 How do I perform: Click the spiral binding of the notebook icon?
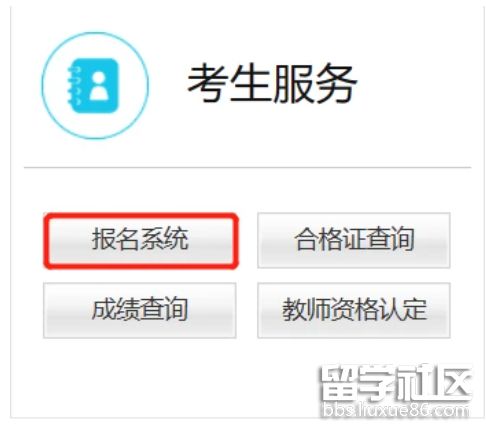coord(73,86)
